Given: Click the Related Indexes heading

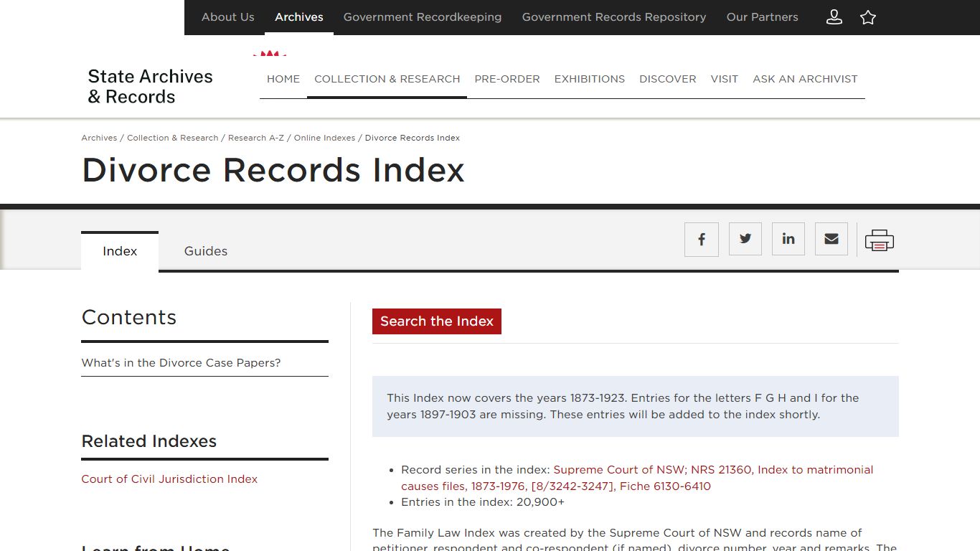Looking at the screenshot, I should 149,441.
